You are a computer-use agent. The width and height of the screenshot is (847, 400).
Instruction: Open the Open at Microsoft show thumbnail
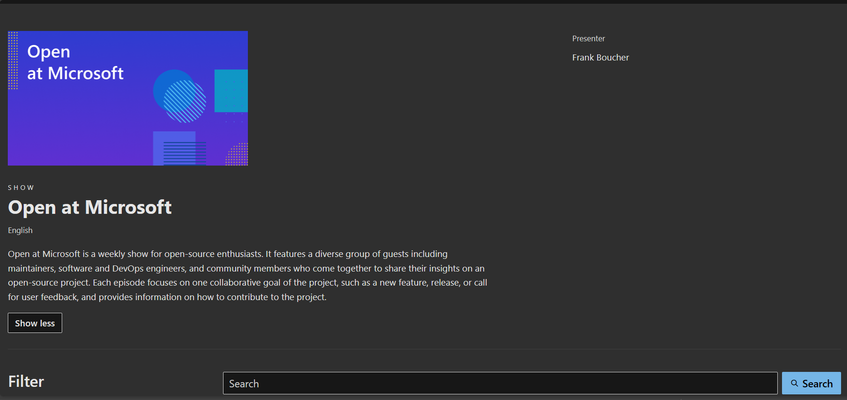click(x=128, y=98)
